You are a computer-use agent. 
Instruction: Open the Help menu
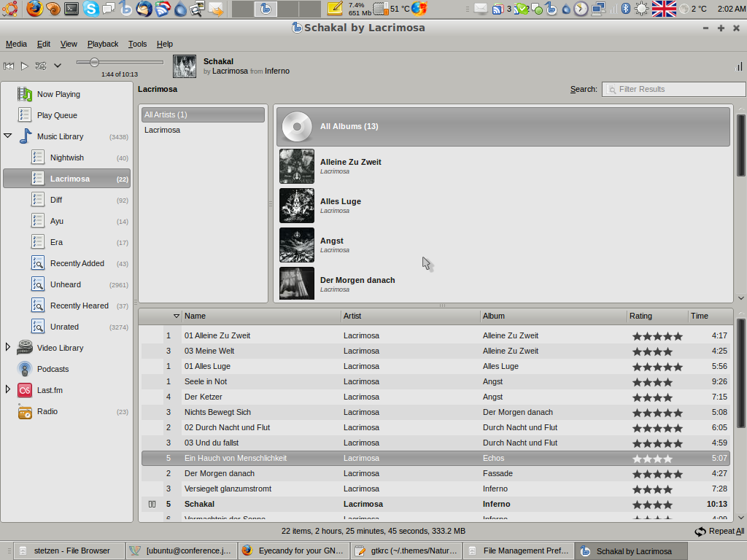click(x=164, y=44)
